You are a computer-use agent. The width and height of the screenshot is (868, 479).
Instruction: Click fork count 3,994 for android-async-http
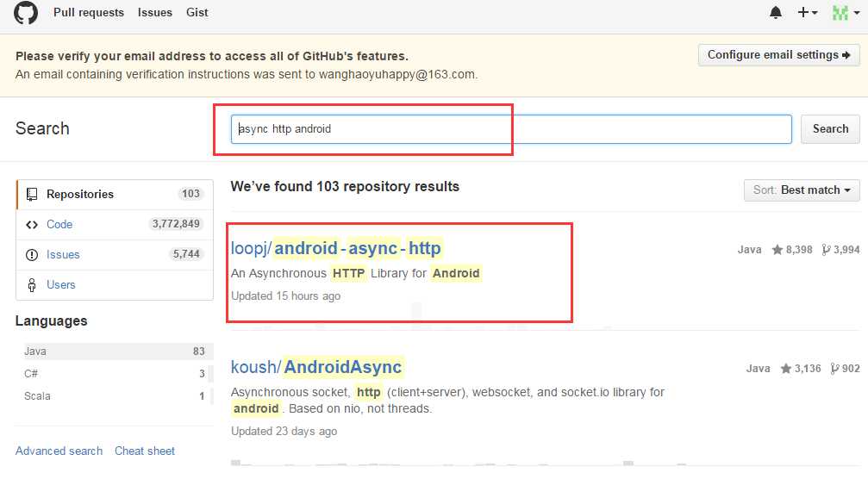(x=841, y=250)
